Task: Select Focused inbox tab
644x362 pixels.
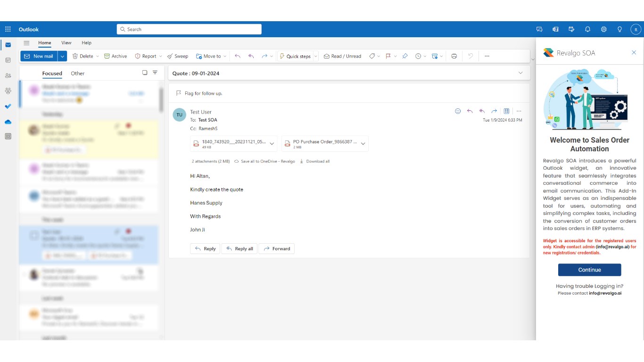Action: (52, 74)
